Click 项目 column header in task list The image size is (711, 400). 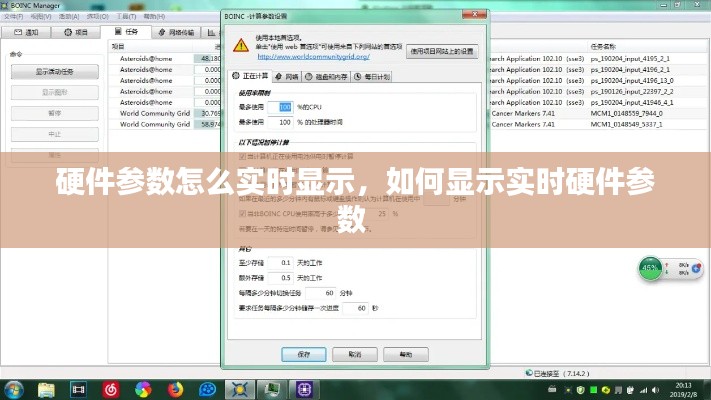pyautogui.click(x=151, y=46)
